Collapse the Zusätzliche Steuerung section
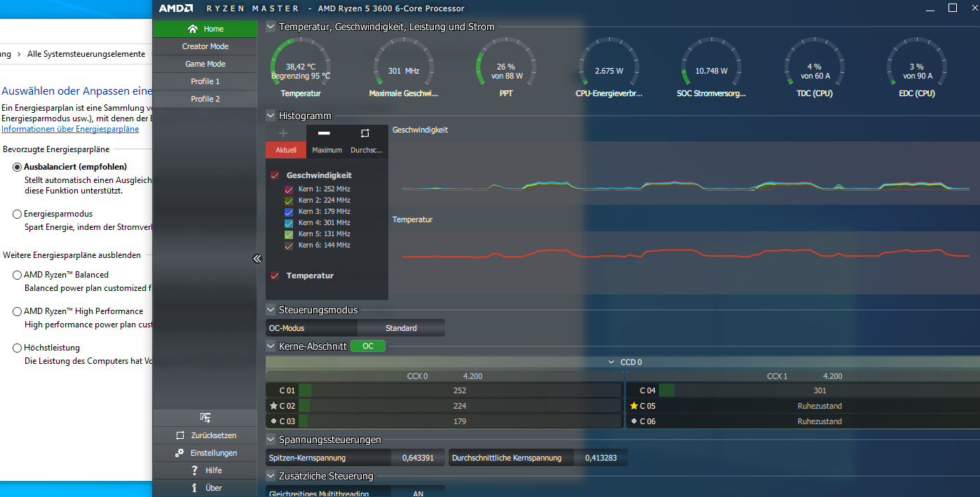Image resolution: width=980 pixels, height=497 pixels. coord(271,476)
